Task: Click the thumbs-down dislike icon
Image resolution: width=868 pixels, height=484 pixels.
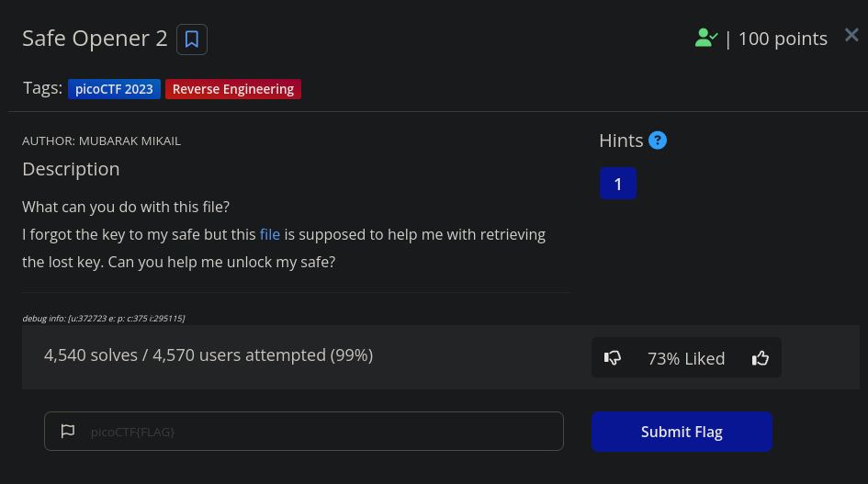Action: [x=613, y=358]
